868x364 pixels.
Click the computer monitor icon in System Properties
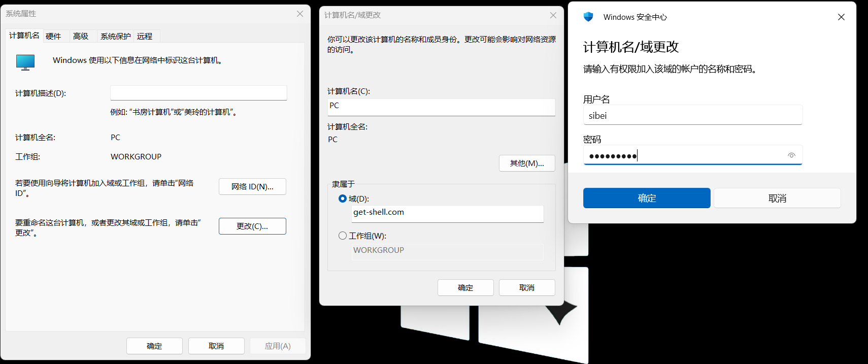point(25,62)
